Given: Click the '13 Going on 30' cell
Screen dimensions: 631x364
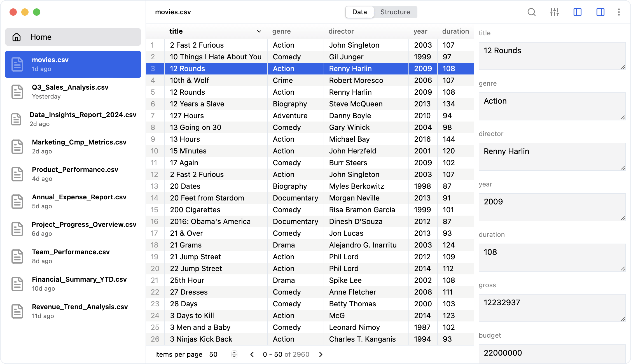Looking at the screenshot, I should tap(216, 127).
